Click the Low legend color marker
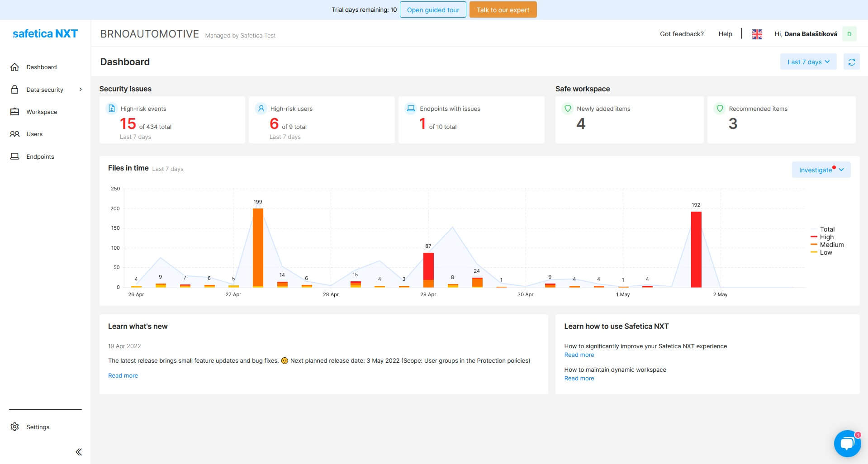 pyautogui.click(x=814, y=252)
